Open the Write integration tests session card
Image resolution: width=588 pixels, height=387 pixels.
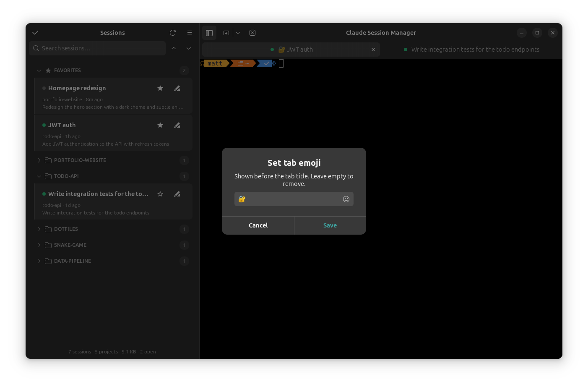[x=113, y=201]
